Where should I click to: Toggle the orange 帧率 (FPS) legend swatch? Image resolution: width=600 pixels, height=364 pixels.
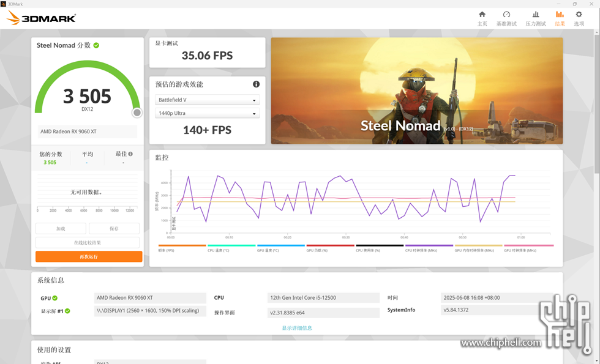point(182,245)
